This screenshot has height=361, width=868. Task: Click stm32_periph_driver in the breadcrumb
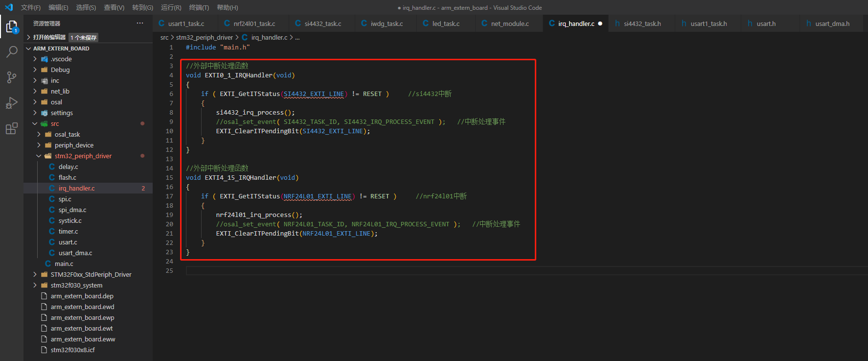[x=204, y=38]
